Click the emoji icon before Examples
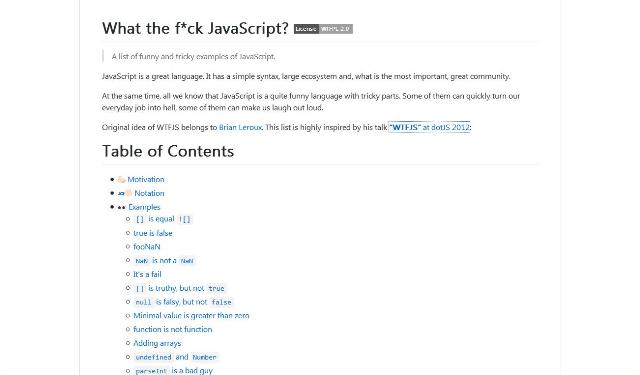Viewport: 640px width, 375px height. tap(121, 208)
